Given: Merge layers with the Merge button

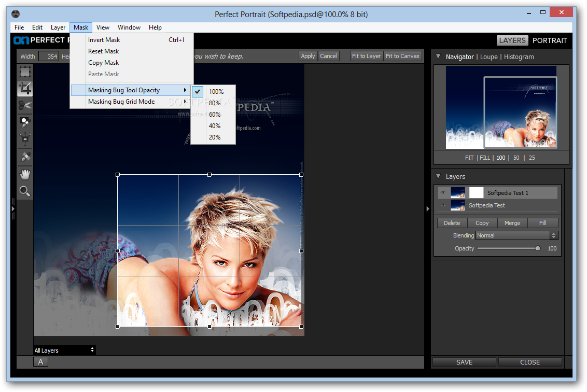Looking at the screenshot, I should pos(512,223).
